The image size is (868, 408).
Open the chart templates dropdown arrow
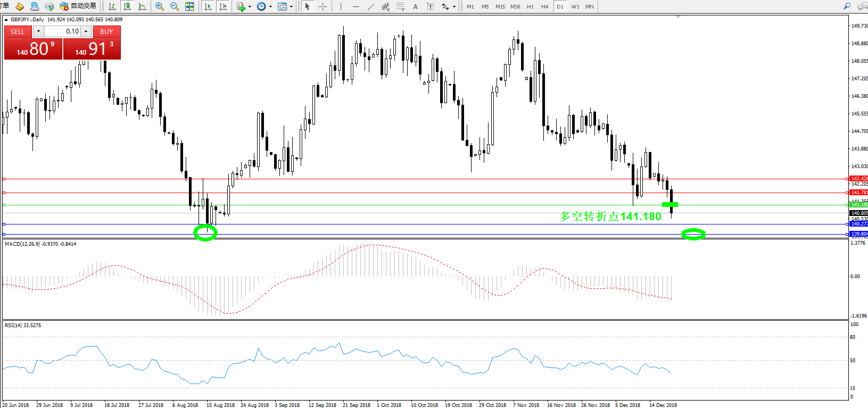click(291, 7)
